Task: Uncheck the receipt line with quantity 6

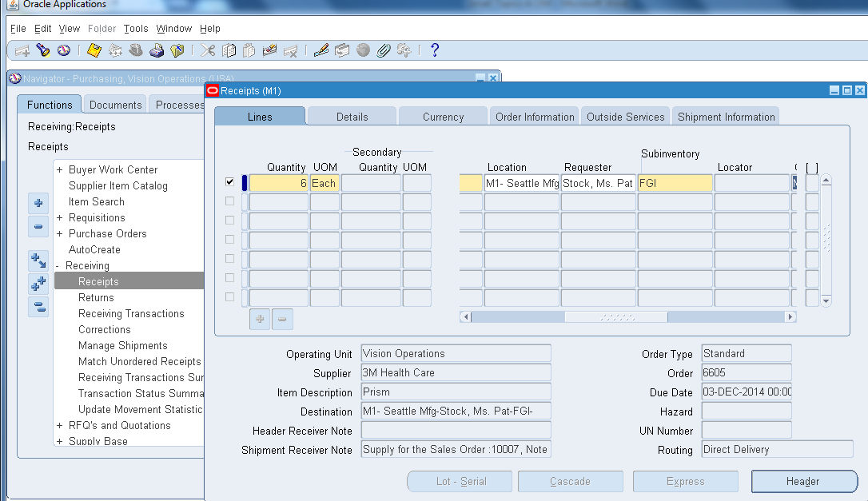Action: pos(229,181)
